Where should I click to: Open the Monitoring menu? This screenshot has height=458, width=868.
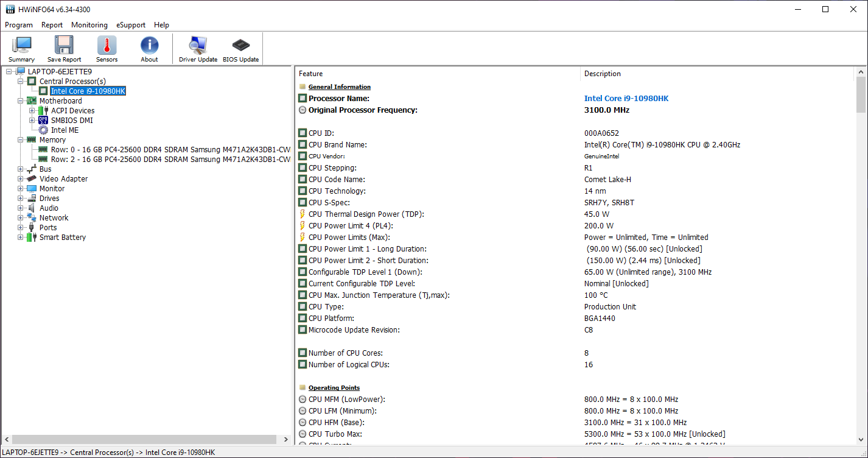pos(89,25)
